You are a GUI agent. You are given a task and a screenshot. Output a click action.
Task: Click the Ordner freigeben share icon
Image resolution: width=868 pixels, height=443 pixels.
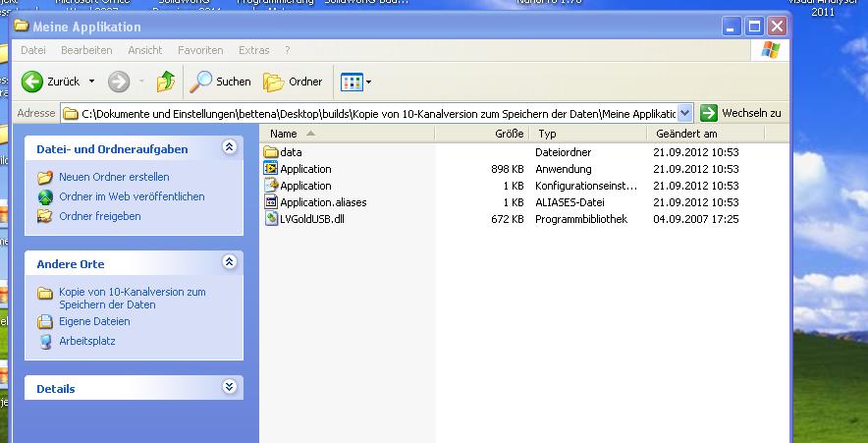pos(45,216)
